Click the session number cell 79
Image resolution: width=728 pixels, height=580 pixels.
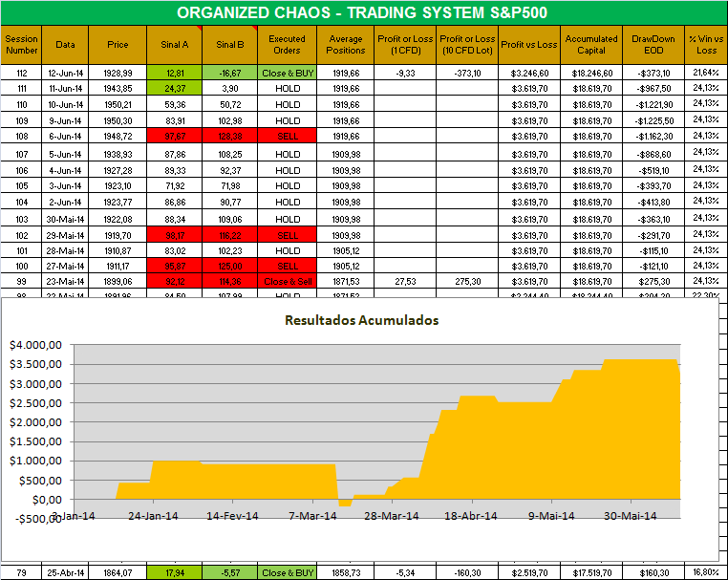point(21,572)
